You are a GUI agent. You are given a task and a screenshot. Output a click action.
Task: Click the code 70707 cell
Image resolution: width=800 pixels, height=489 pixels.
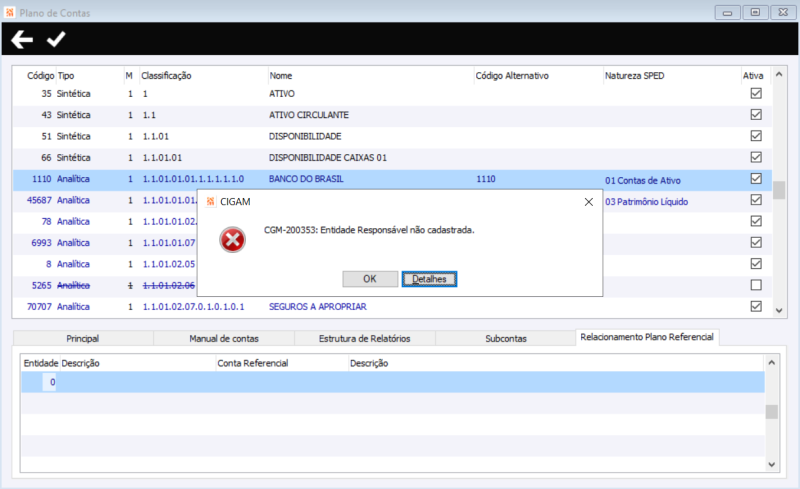click(39, 306)
